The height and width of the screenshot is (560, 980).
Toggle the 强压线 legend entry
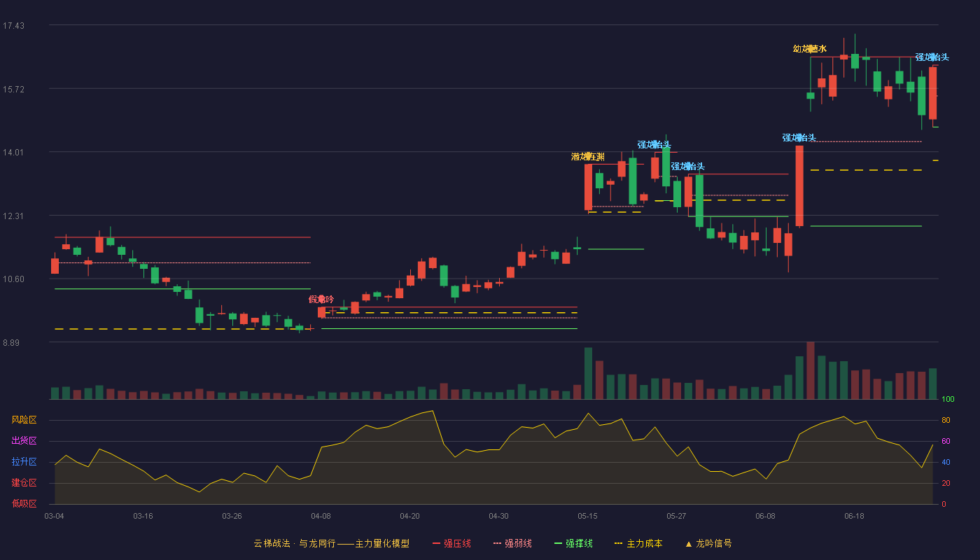tap(451, 543)
